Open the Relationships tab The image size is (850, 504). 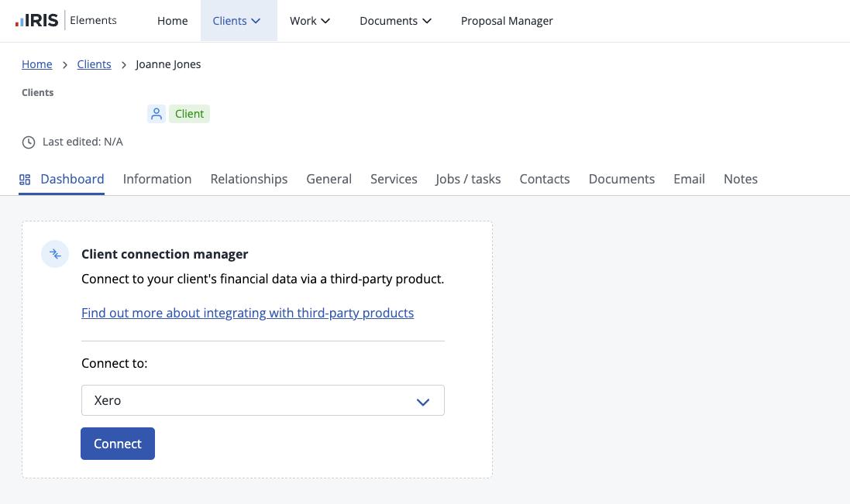(x=249, y=179)
